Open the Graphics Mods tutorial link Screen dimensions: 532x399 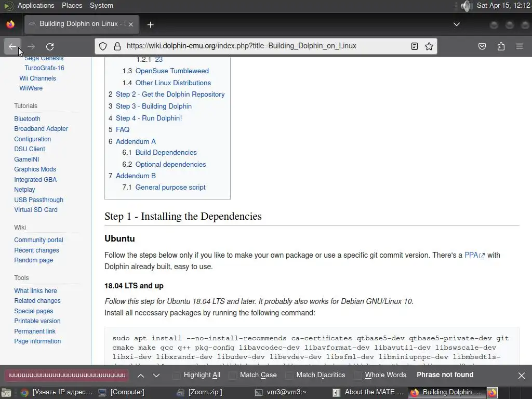pyautogui.click(x=35, y=169)
